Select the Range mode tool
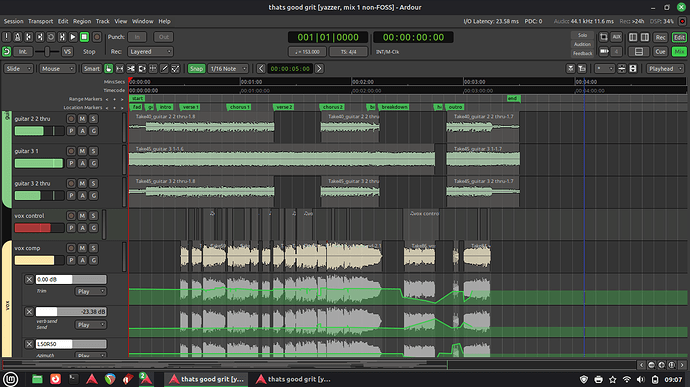This screenshot has height=387, width=690. (x=120, y=69)
